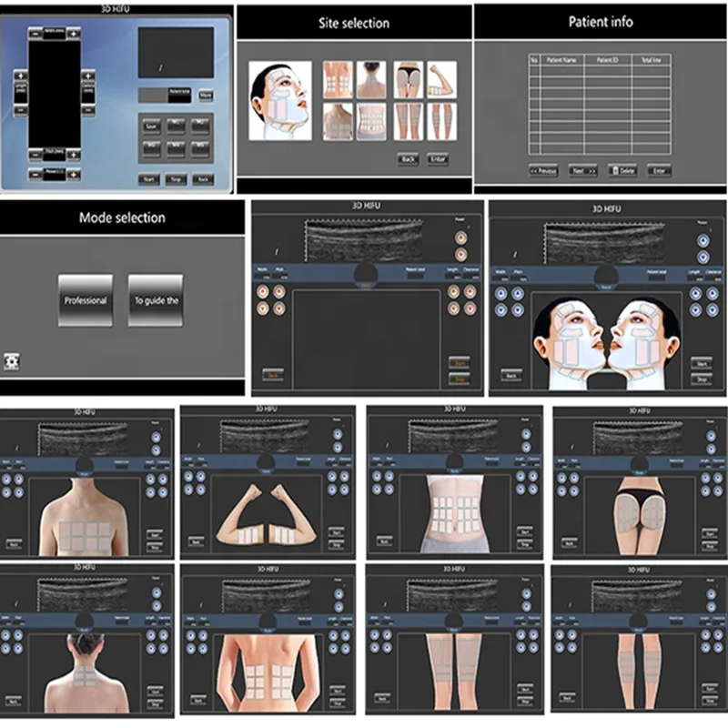728x728 pixels.
Task: Click Start on the chest treatment screen
Action: (155, 535)
